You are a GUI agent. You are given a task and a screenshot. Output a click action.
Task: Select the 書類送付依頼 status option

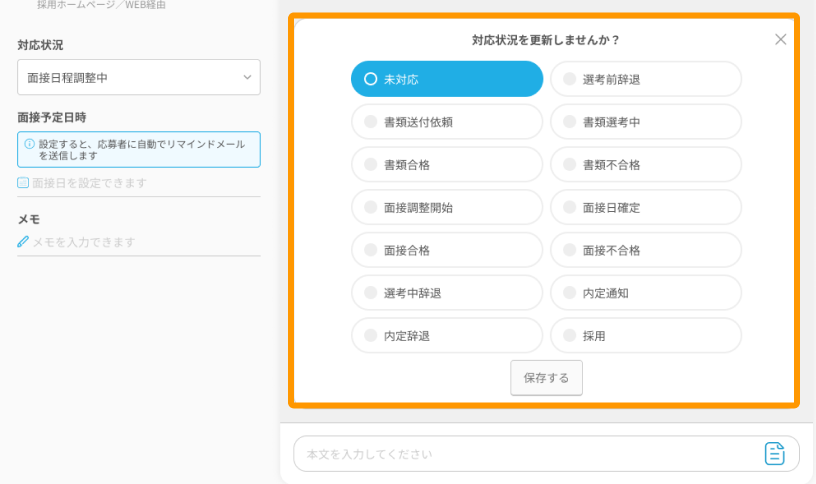coord(447,122)
